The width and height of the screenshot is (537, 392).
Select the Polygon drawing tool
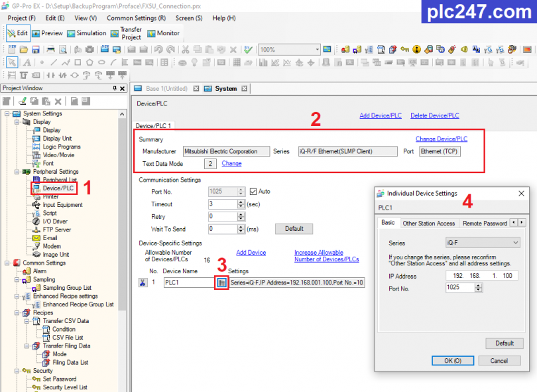click(x=89, y=62)
